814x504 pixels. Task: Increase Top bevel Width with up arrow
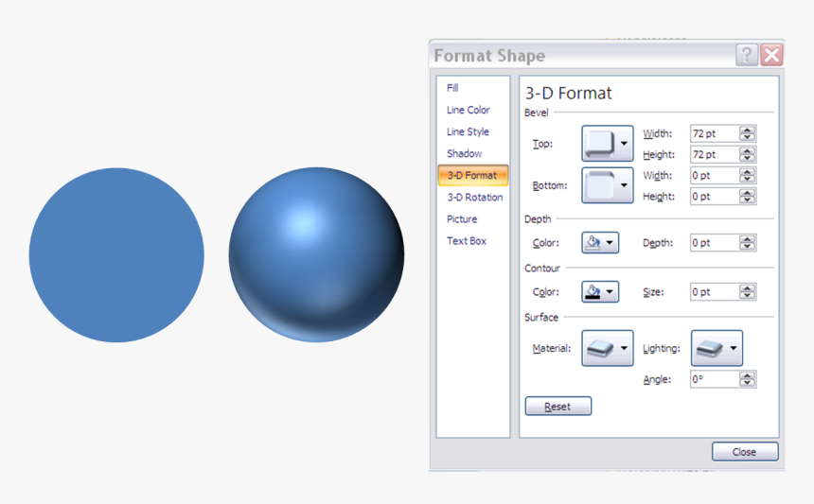[x=748, y=130]
